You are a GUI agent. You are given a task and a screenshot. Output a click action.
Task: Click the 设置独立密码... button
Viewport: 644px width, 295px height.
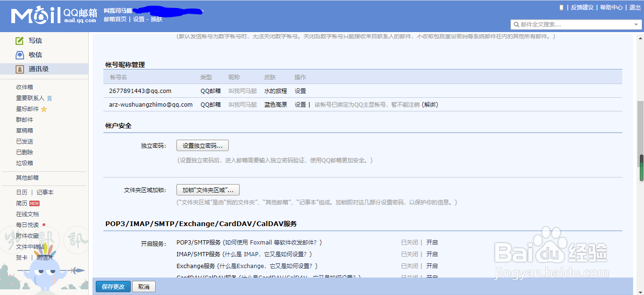tap(202, 145)
